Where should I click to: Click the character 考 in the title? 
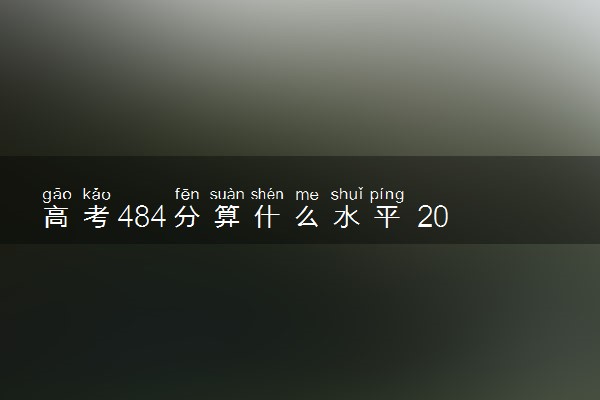coord(96,217)
